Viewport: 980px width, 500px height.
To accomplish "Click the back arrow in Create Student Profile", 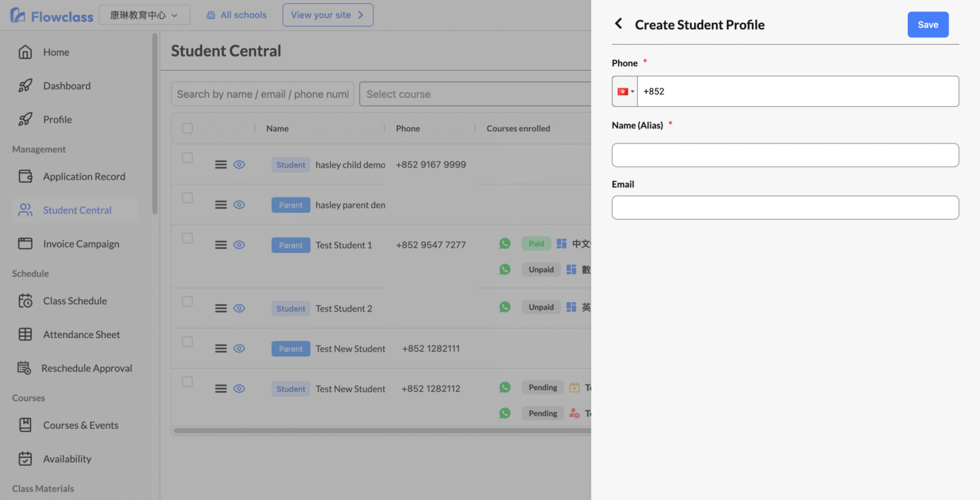I will (619, 24).
